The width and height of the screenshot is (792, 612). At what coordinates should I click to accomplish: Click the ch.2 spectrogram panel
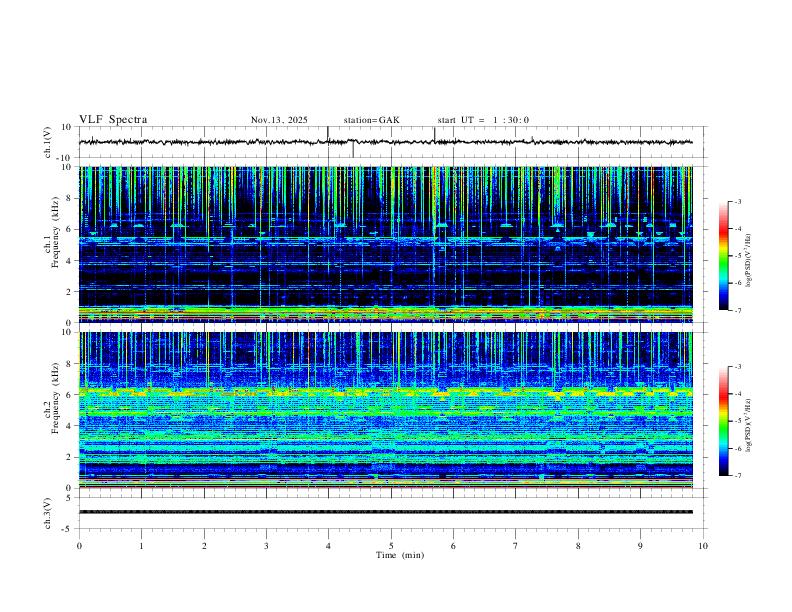point(385,410)
